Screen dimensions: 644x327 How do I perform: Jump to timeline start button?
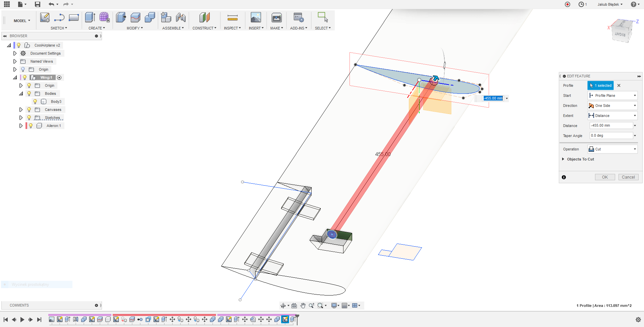(6, 320)
